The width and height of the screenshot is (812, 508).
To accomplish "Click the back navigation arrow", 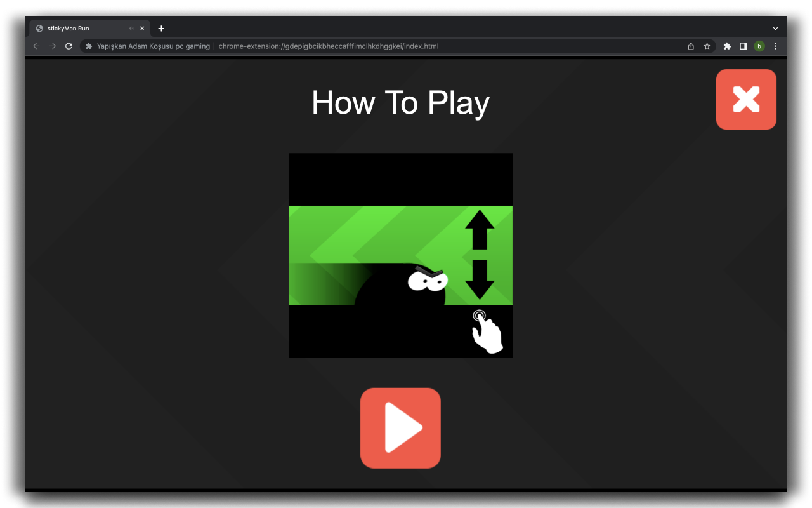I will pyautogui.click(x=36, y=46).
